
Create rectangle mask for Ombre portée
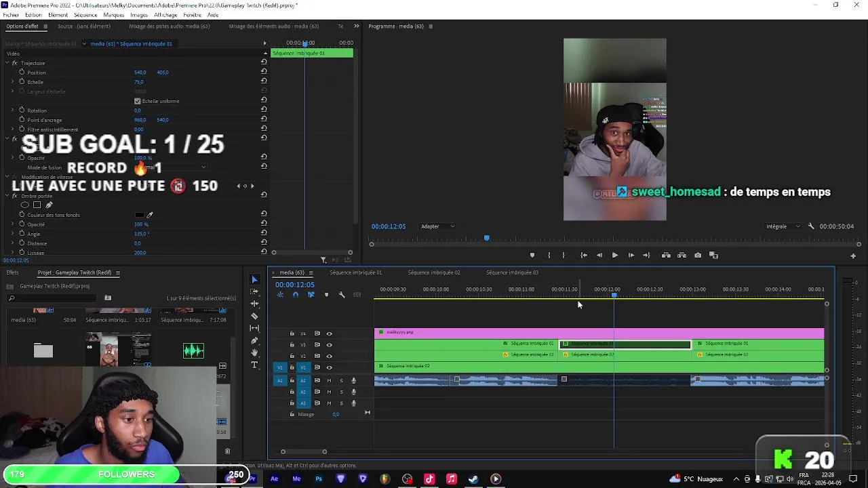tap(37, 205)
